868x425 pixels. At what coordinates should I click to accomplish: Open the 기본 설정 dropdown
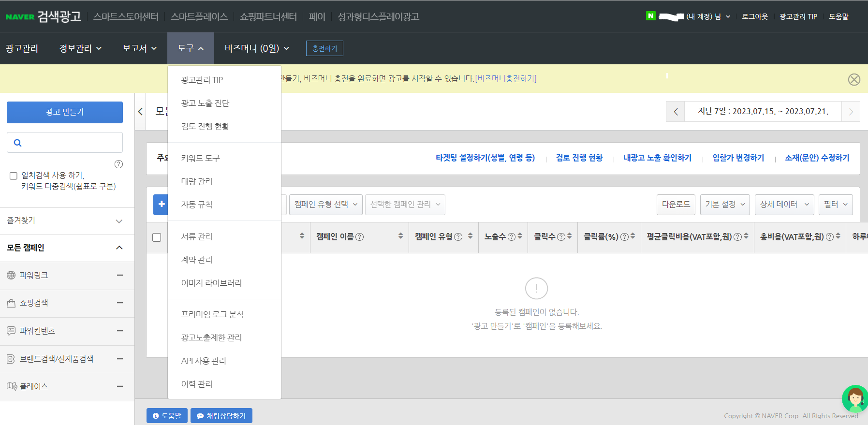(x=725, y=205)
